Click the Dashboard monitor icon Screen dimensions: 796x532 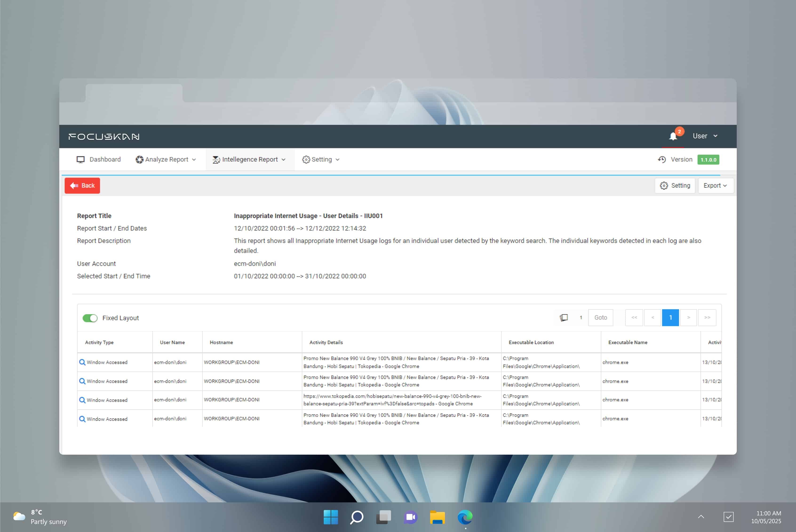pyautogui.click(x=80, y=159)
